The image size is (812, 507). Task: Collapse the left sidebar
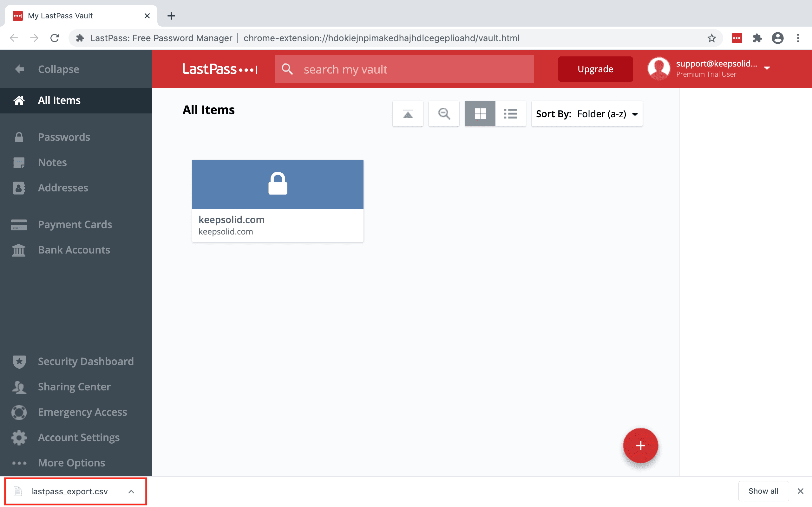(58, 69)
